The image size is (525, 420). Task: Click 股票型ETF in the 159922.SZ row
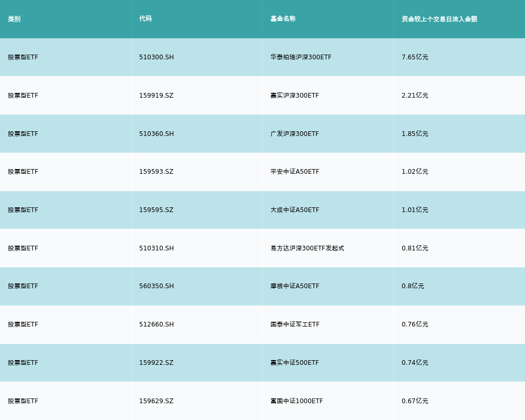(23, 363)
